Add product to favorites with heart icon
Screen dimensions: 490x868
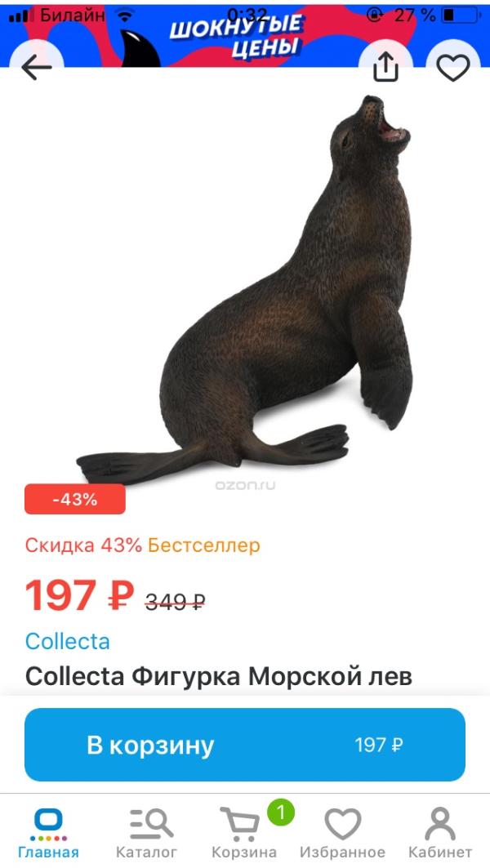click(x=453, y=68)
